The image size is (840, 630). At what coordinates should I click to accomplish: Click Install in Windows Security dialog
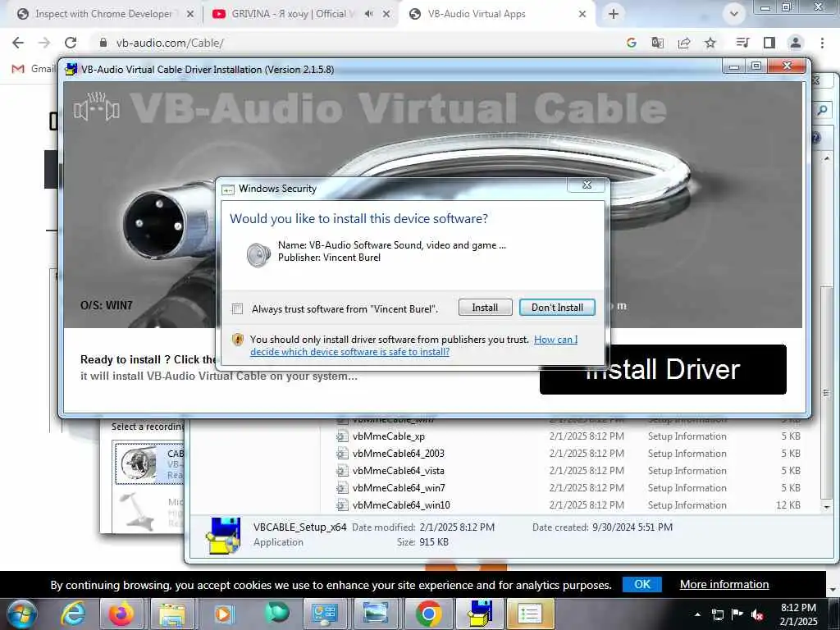(485, 308)
